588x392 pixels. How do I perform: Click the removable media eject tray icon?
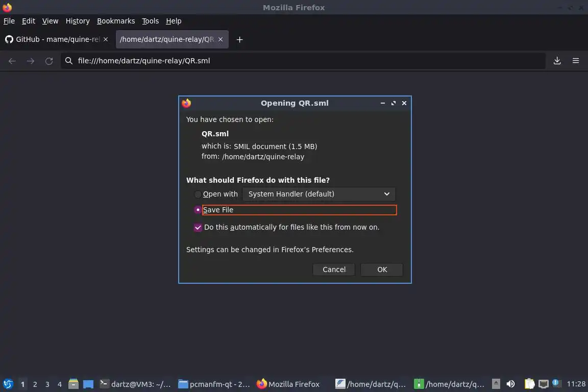point(496,384)
